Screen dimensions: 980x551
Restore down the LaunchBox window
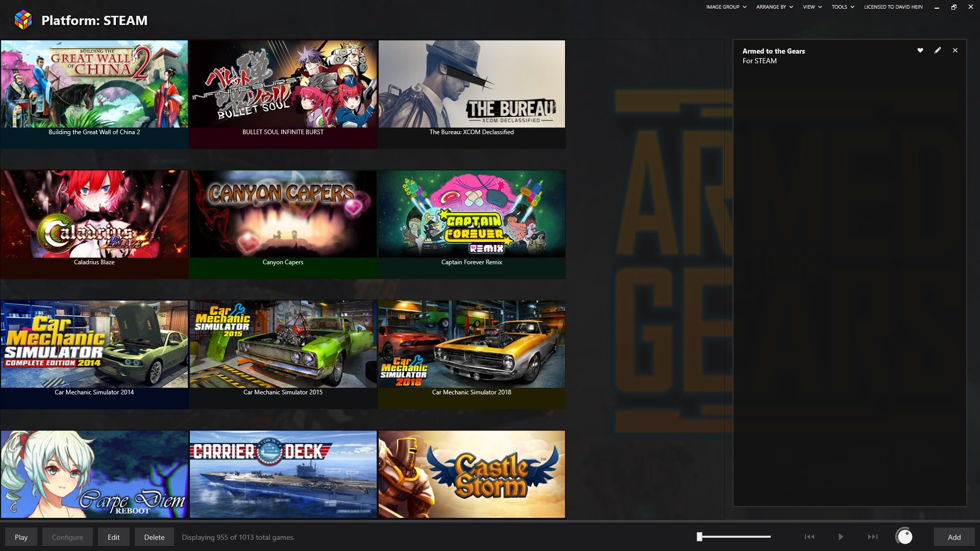click(x=953, y=7)
